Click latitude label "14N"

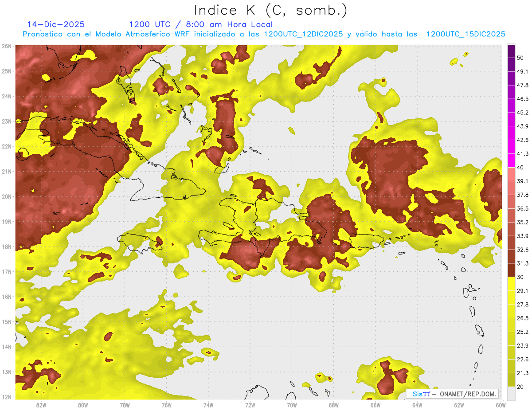7,347
